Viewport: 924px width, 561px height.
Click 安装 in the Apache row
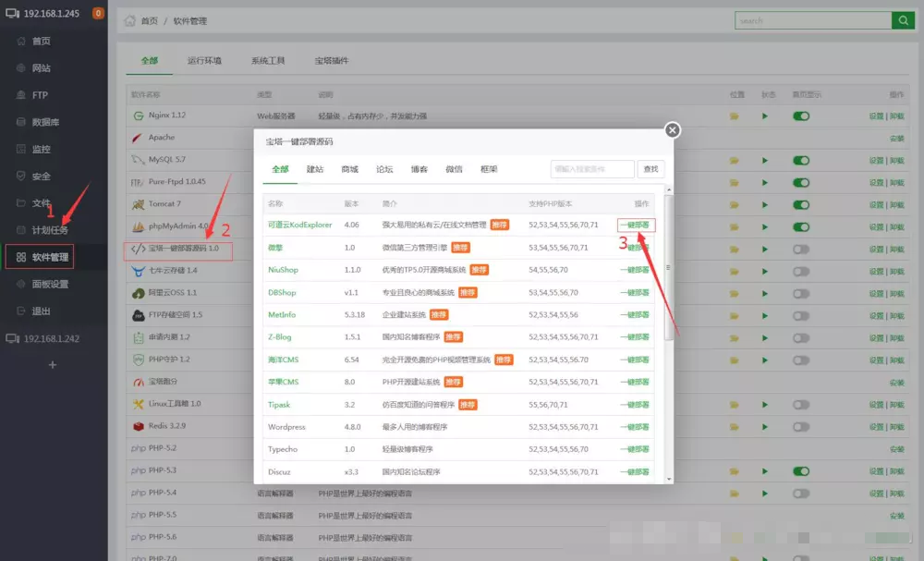coord(897,139)
